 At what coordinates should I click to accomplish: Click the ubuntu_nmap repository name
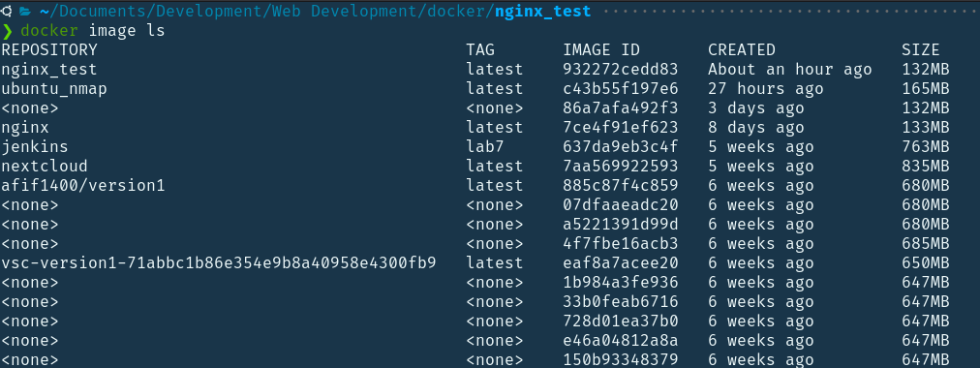[54, 89]
